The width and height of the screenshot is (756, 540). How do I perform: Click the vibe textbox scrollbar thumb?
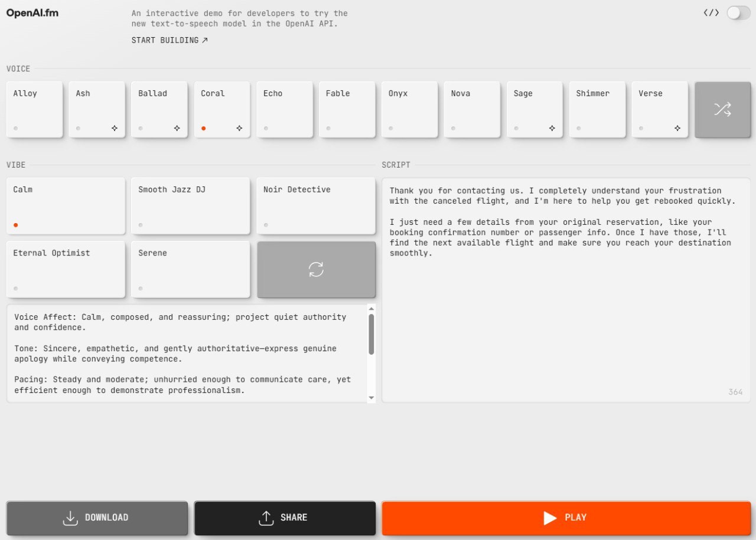tap(372, 334)
